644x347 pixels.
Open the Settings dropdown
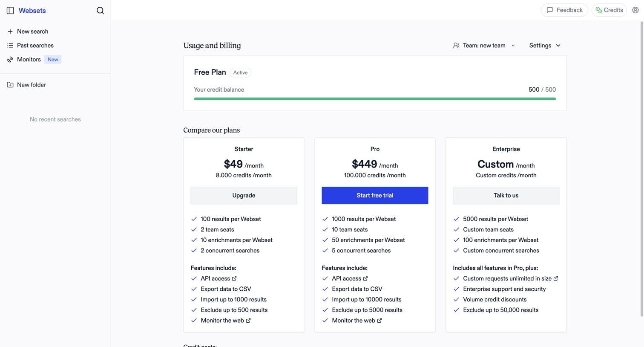pos(545,45)
